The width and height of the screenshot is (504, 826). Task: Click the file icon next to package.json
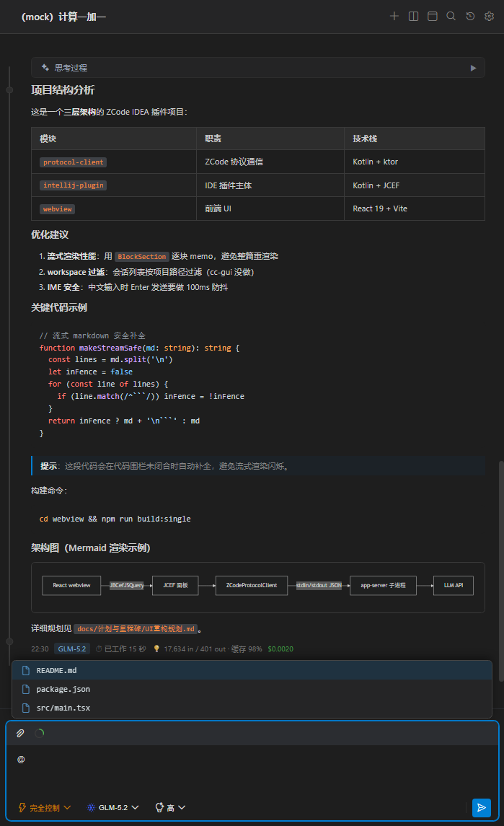pos(25,689)
